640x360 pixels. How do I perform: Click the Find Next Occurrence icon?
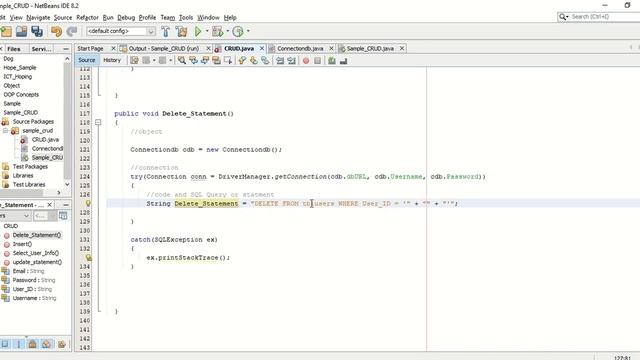point(205,60)
